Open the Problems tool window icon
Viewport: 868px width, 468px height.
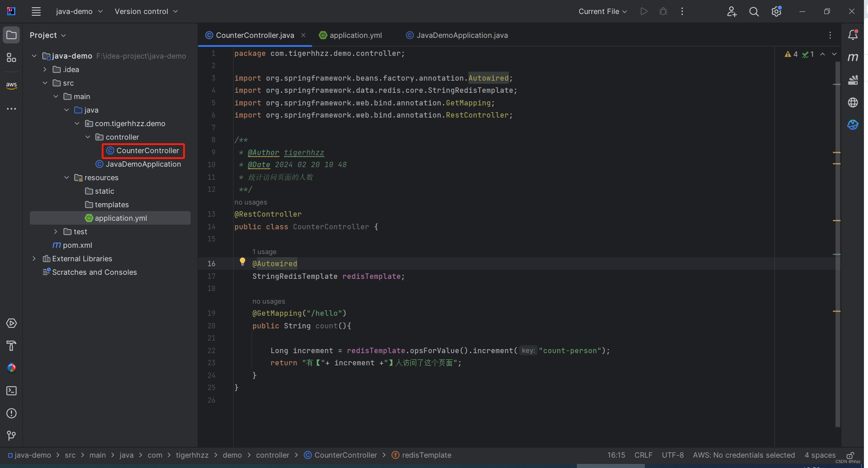[11, 413]
